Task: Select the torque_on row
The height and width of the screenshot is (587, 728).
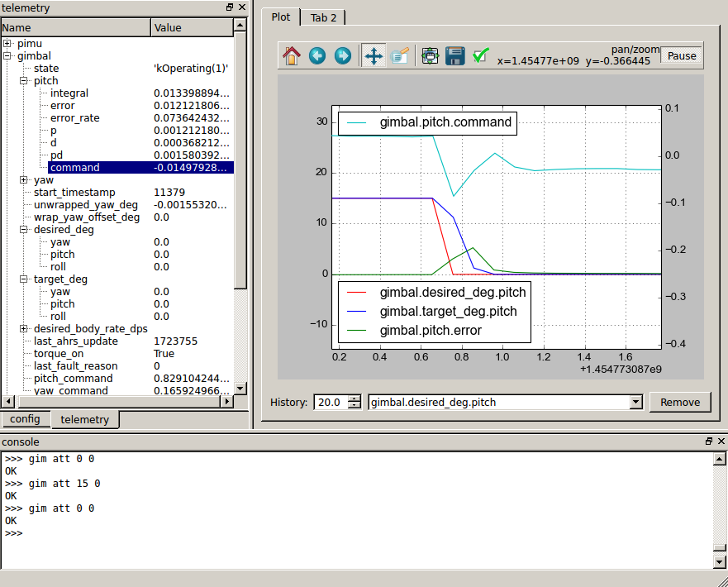Action: pos(117,353)
